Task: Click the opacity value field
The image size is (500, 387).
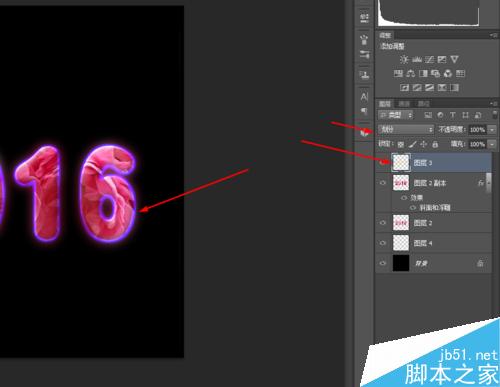Action: (477, 129)
